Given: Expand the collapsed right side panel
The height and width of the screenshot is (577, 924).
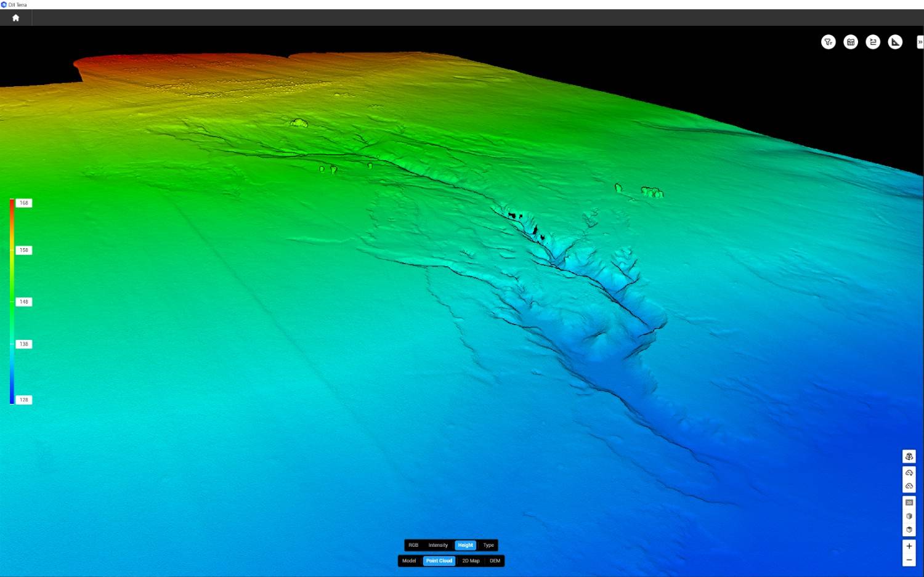Looking at the screenshot, I should 920,42.
